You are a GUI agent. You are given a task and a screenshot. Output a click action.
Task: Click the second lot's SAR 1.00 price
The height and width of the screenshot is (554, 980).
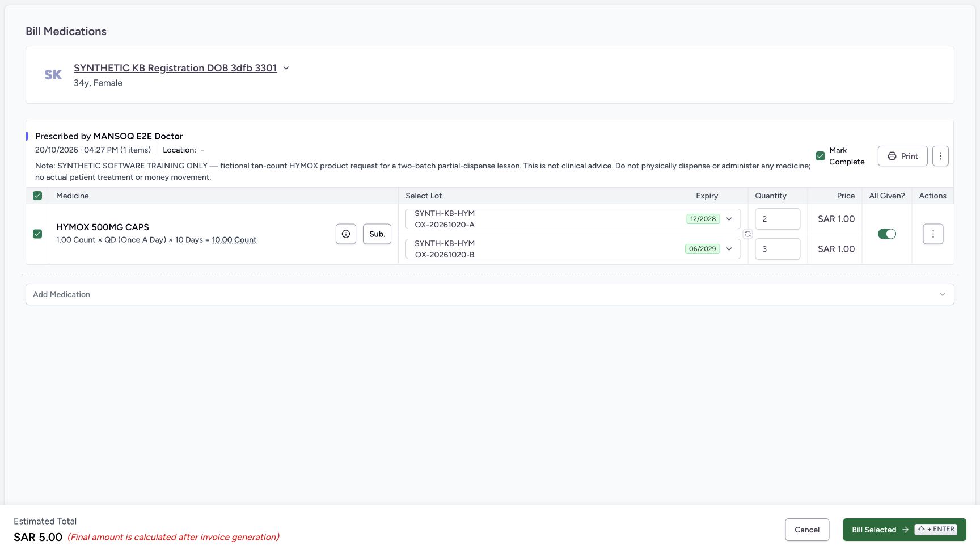(x=836, y=249)
